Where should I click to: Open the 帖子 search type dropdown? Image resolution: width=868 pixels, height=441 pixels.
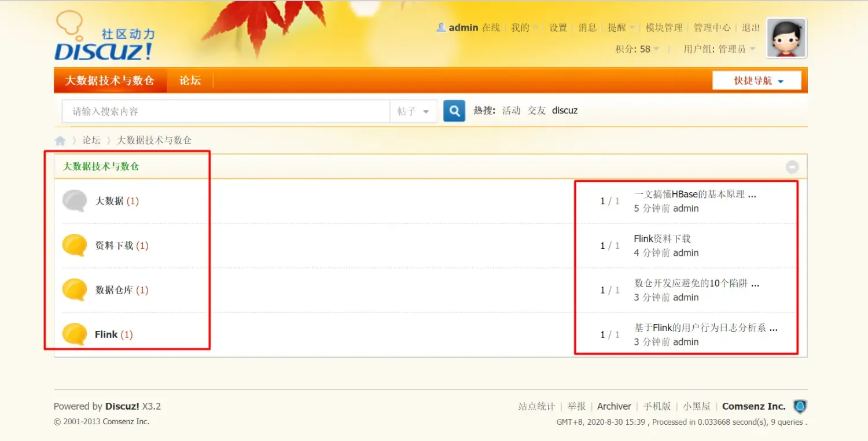click(413, 111)
